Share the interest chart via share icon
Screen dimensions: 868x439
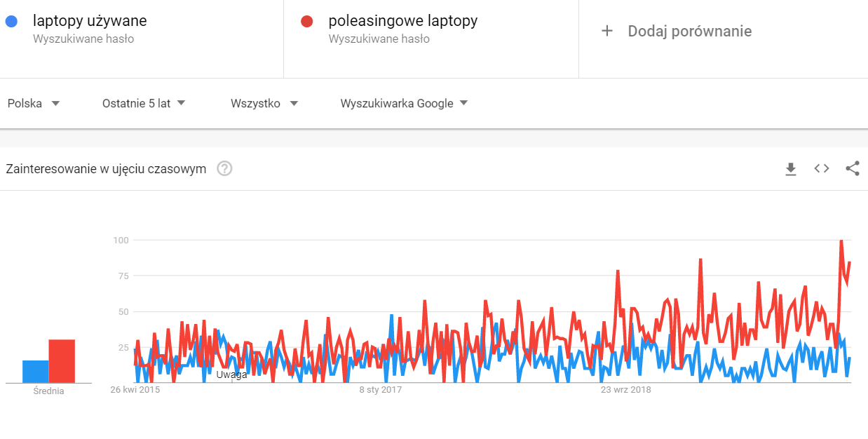pyautogui.click(x=853, y=168)
